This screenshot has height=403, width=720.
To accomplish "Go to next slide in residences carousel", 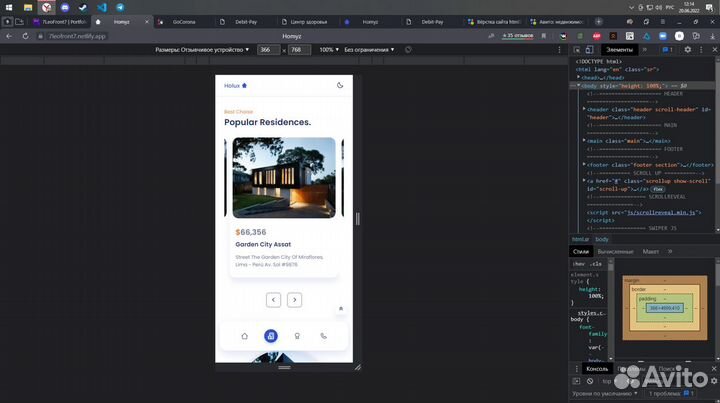I will coord(294,300).
